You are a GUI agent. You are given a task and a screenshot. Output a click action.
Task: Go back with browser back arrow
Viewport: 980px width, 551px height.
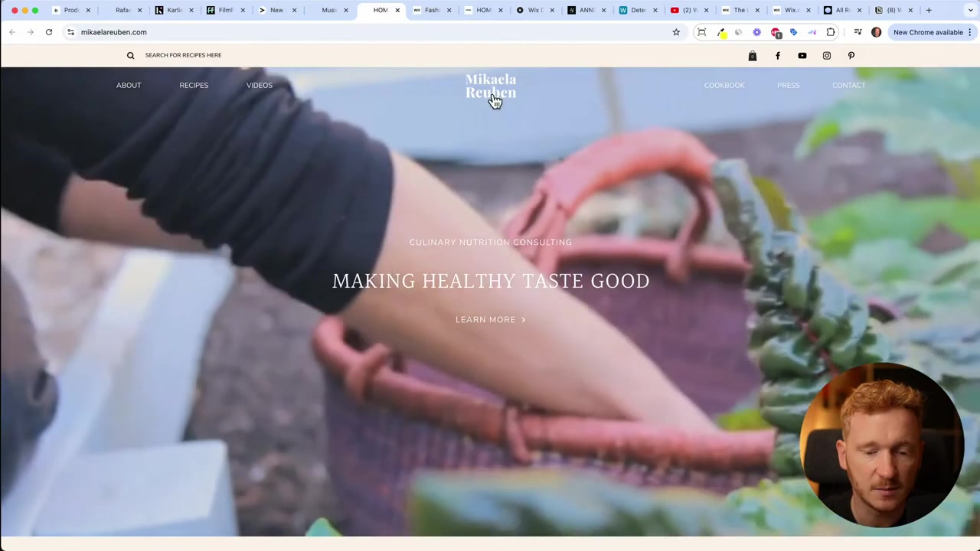(x=12, y=32)
